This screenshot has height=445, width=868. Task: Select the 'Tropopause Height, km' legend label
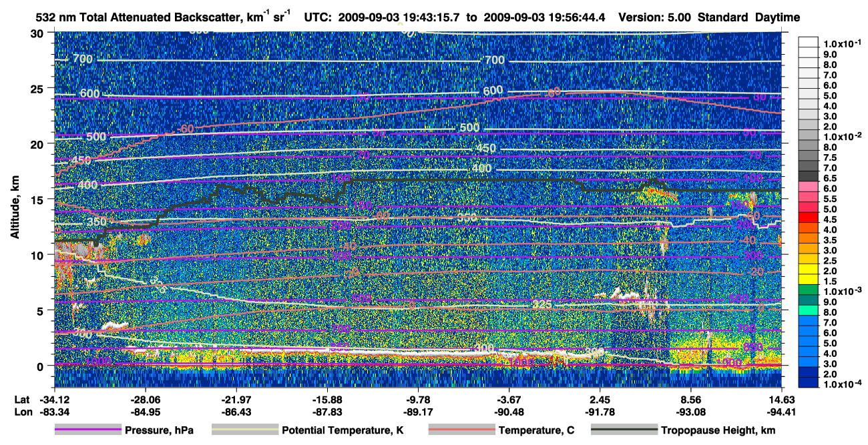pos(718,431)
